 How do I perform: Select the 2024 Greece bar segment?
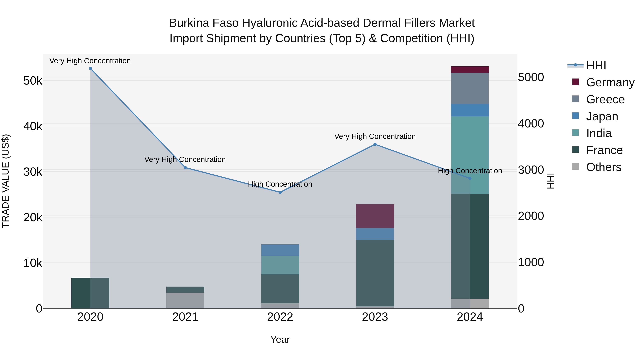point(470,88)
